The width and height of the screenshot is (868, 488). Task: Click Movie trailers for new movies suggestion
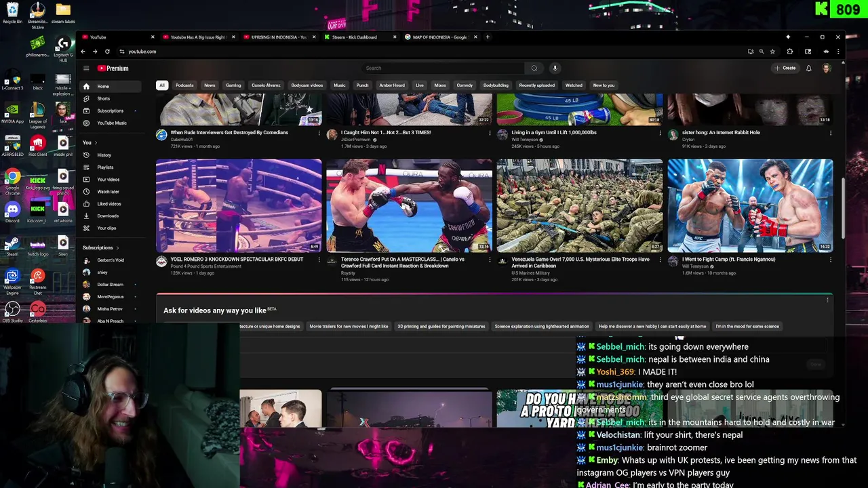[349, 327]
